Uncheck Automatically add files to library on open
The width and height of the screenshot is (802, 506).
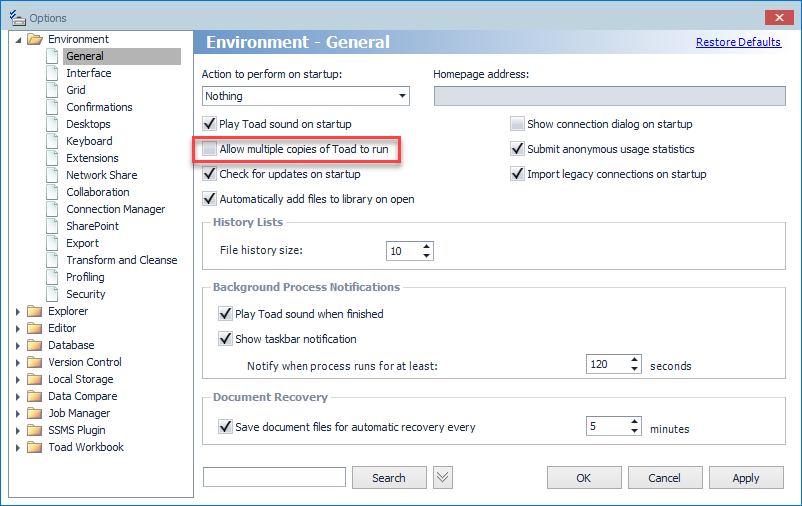click(x=209, y=199)
